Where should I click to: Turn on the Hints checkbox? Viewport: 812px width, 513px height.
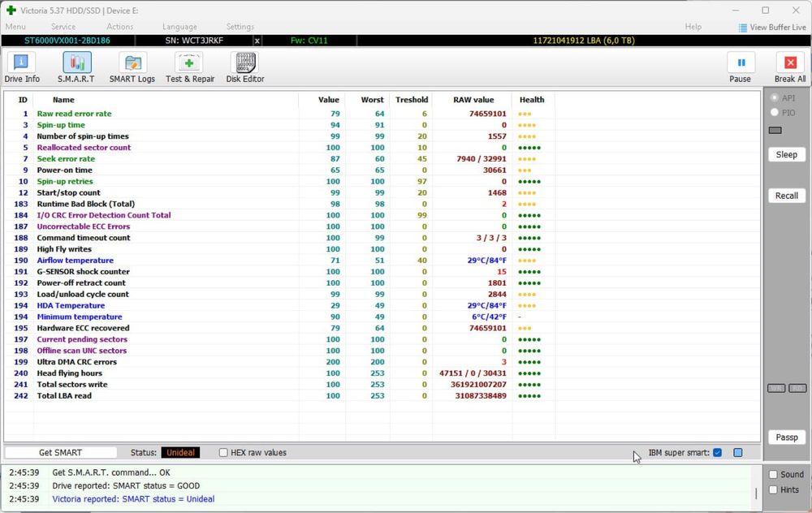[x=774, y=490]
